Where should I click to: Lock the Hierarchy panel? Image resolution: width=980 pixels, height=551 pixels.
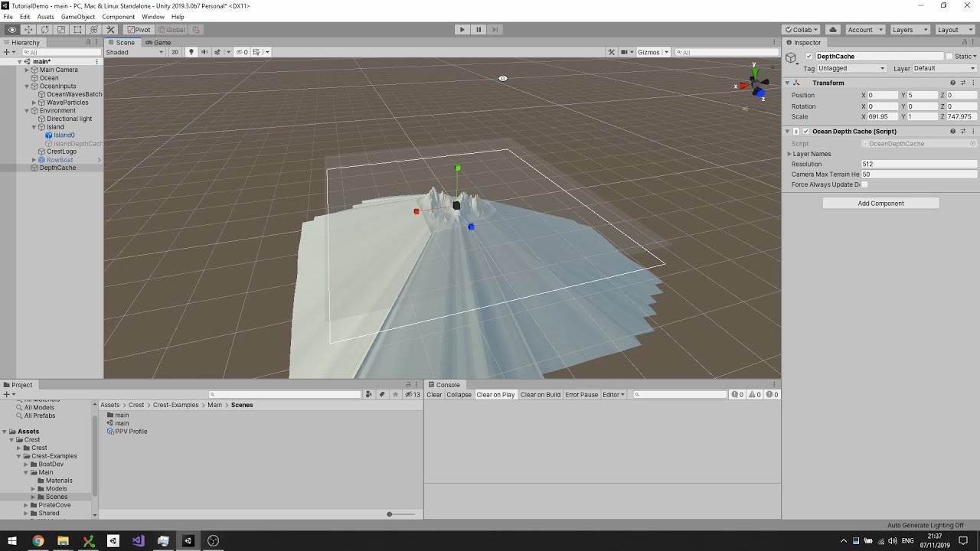pos(88,42)
